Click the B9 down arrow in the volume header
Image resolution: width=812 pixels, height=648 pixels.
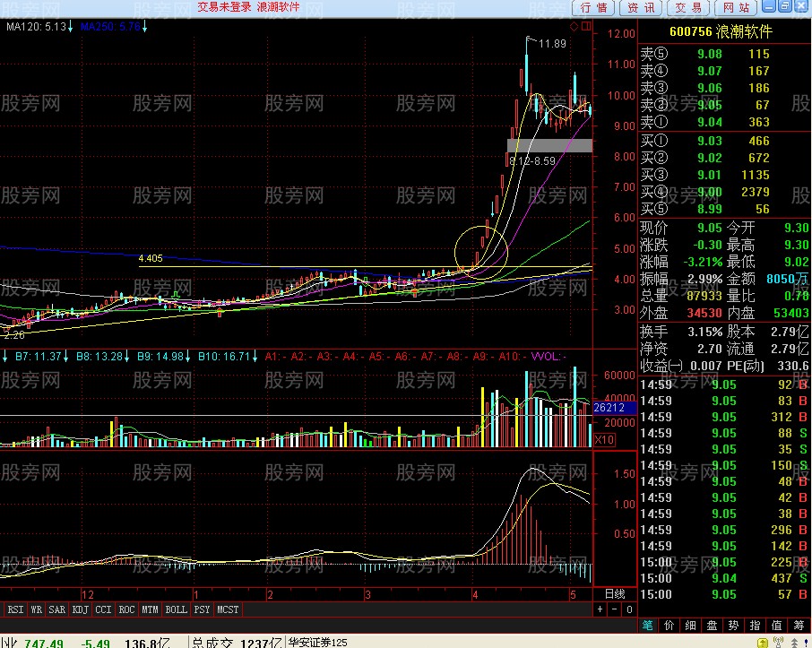(x=187, y=357)
